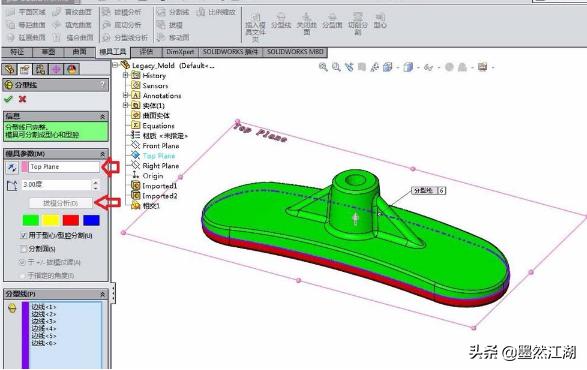Click the 3.00度 draft angle field
Viewport: 587px width, 370px height.
point(56,185)
